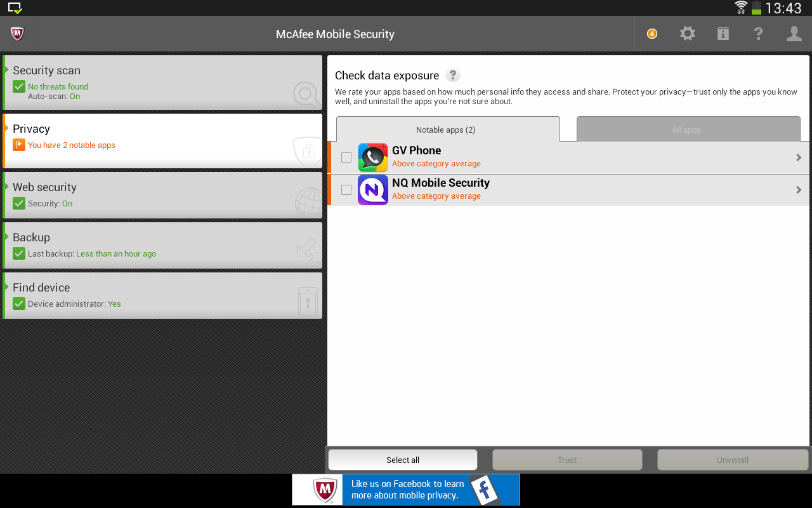This screenshot has width=812, height=508.
Task: Tap the No threats found status
Action: tap(58, 87)
